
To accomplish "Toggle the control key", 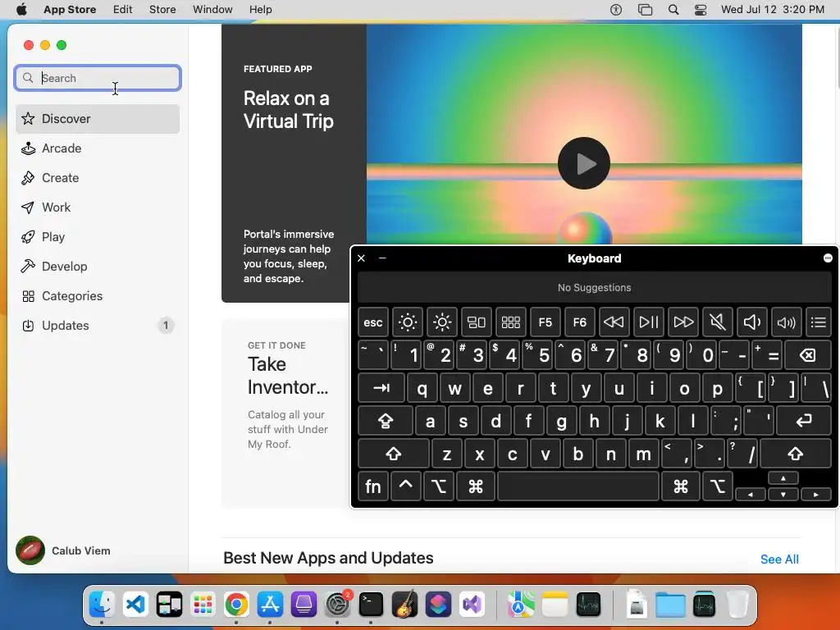I will click(405, 486).
